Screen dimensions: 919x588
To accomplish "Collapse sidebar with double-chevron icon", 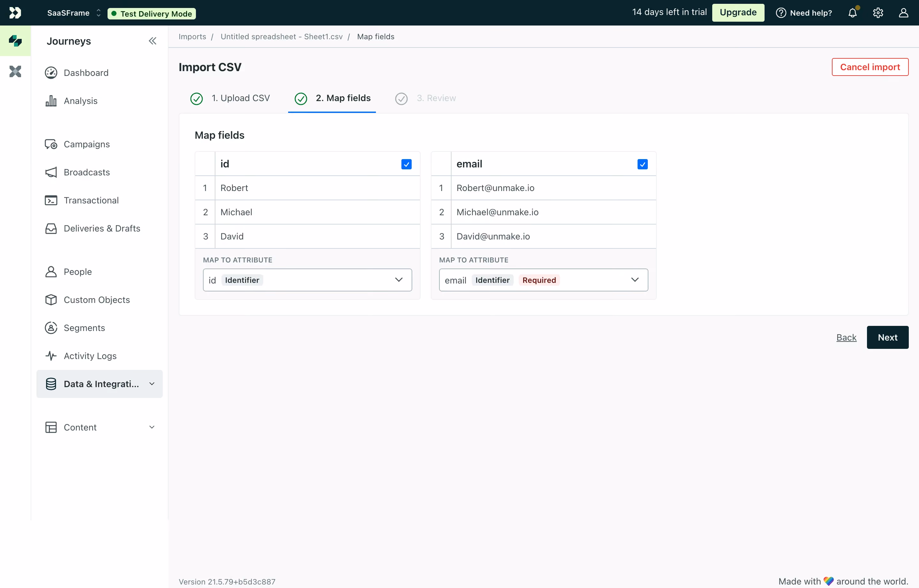I will pos(153,41).
